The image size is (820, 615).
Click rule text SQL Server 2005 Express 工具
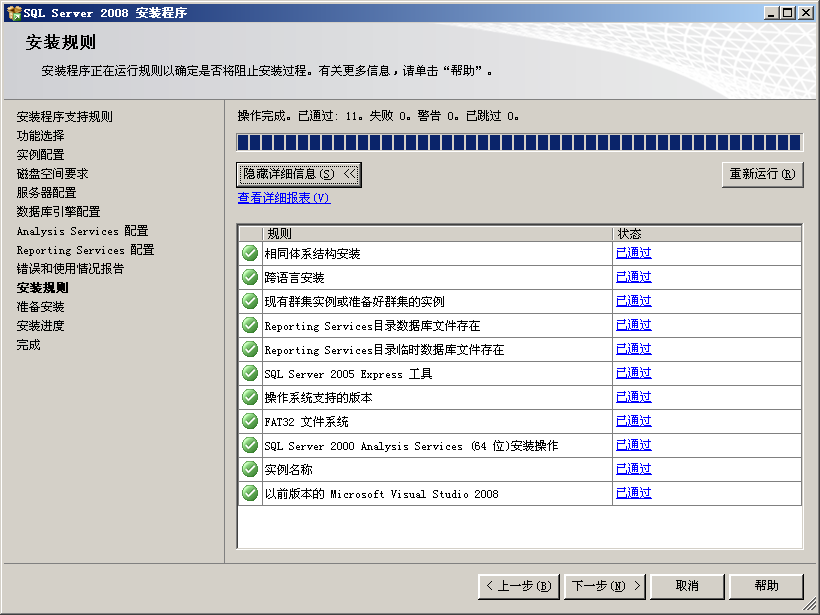[348, 374]
